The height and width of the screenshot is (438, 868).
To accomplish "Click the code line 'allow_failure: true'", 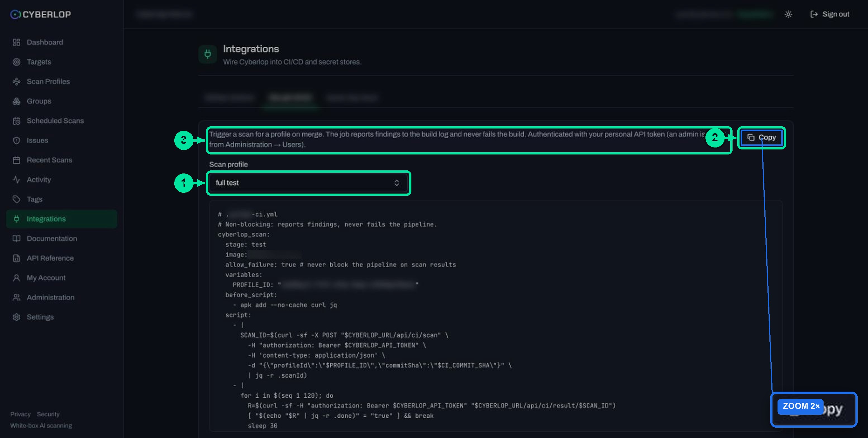I will pyautogui.click(x=340, y=265).
